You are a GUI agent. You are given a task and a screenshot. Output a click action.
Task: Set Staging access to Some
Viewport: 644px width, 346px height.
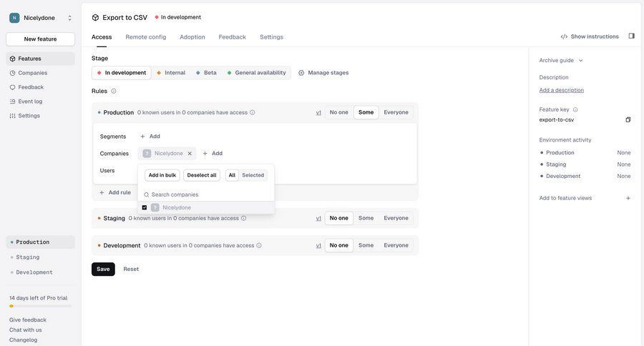(366, 218)
